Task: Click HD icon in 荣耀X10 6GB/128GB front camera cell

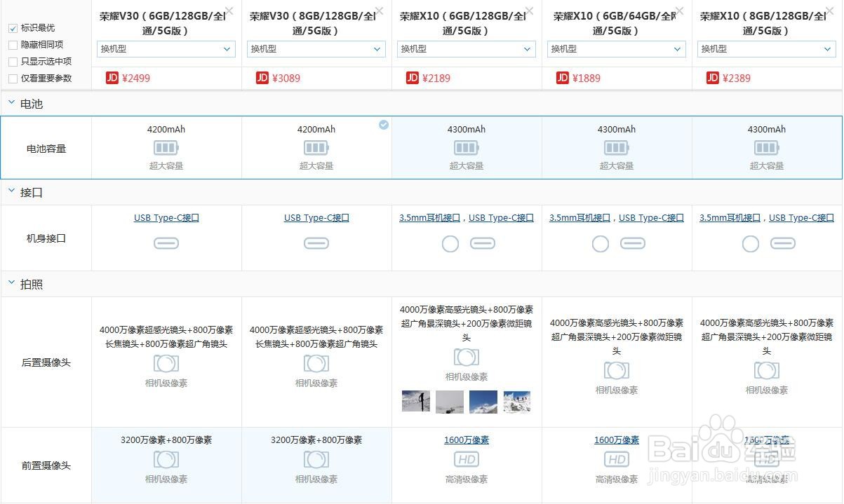Action: 467,460
